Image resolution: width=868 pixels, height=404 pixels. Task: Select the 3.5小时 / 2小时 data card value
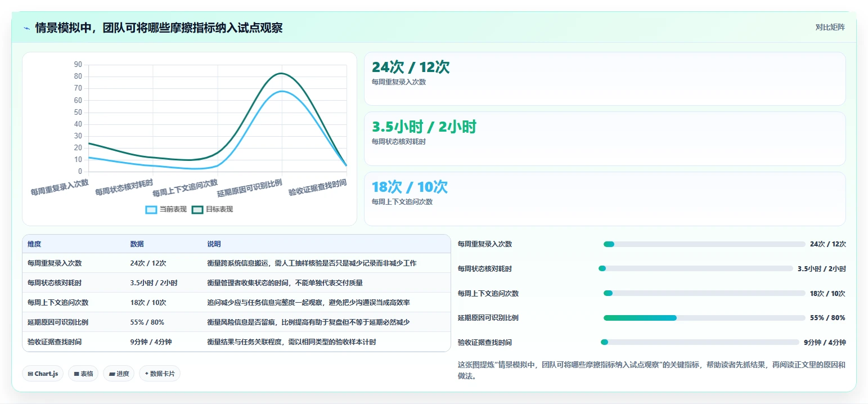424,127
